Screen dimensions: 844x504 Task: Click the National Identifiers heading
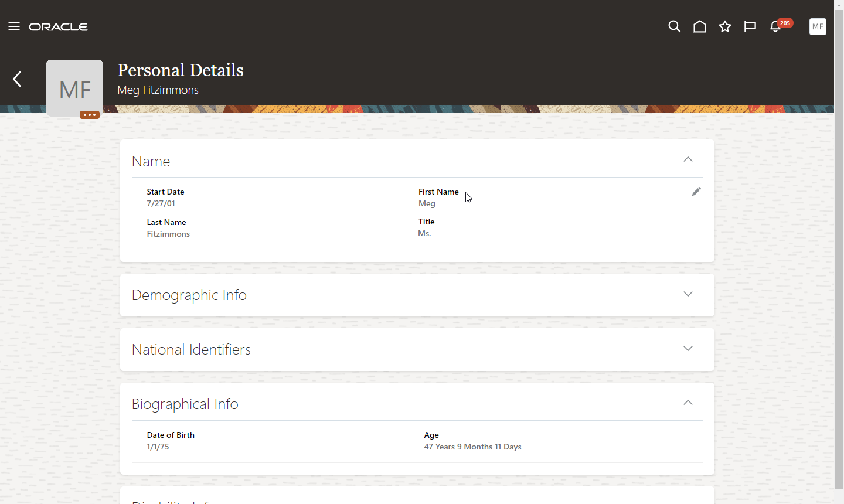point(191,349)
